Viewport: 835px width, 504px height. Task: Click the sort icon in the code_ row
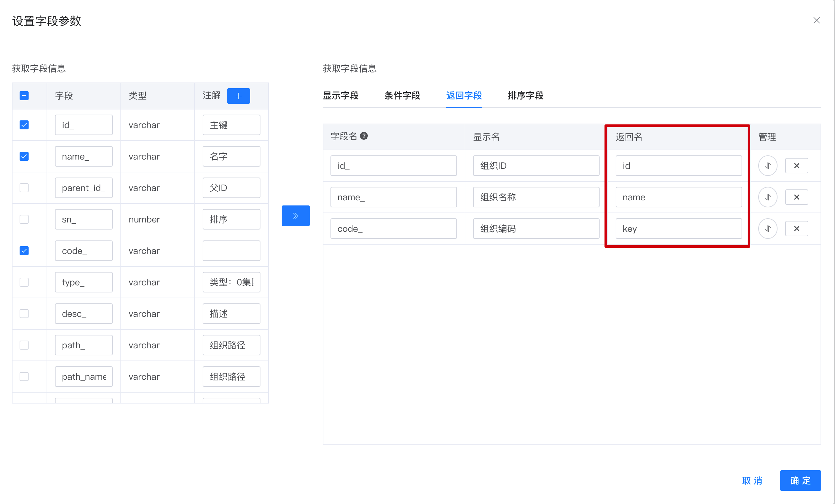768,229
